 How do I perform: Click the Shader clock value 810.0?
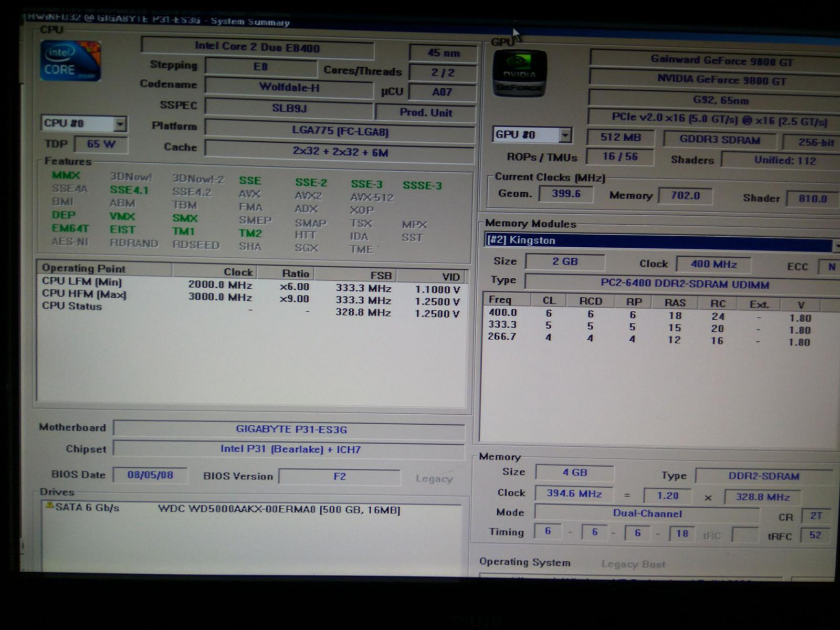coord(813,198)
